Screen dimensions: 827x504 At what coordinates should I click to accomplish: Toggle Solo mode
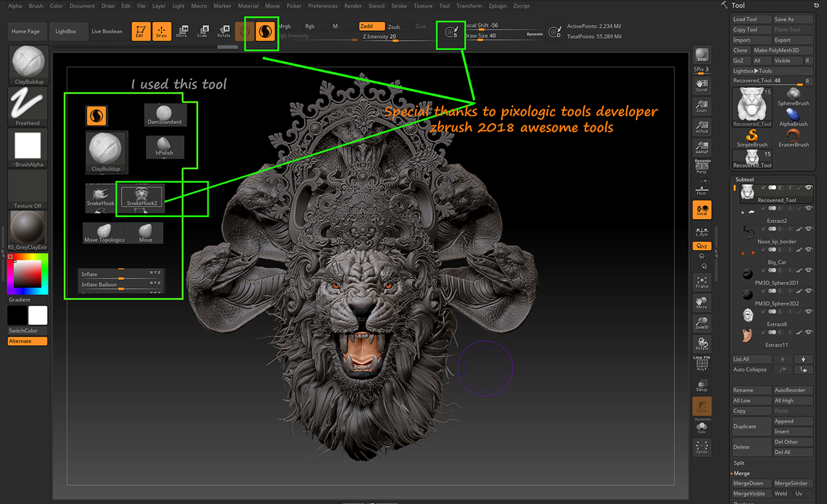(702, 427)
